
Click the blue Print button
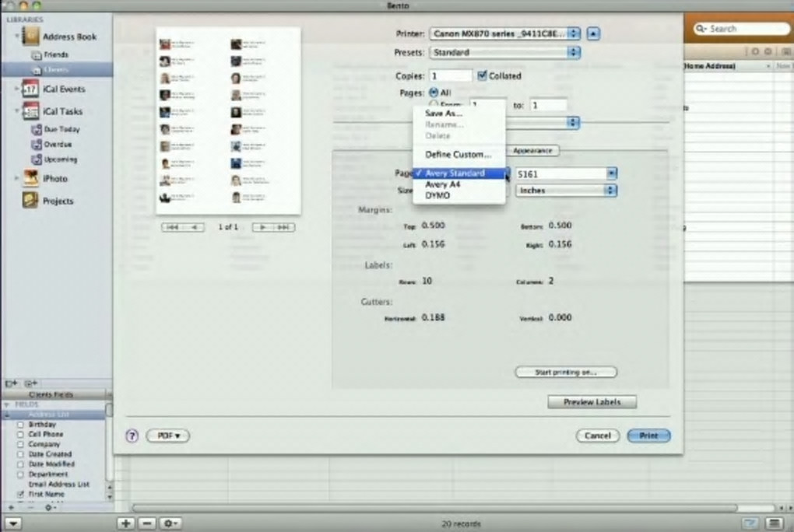tap(648, 436)
